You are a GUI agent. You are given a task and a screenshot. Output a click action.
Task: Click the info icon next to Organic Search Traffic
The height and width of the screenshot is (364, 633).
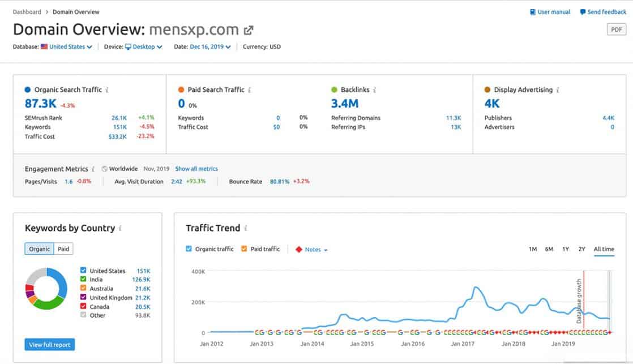(107, 90)
